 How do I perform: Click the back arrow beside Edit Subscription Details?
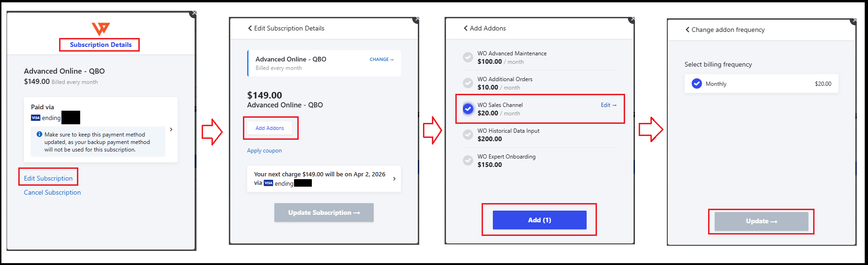tap(250, 28)
